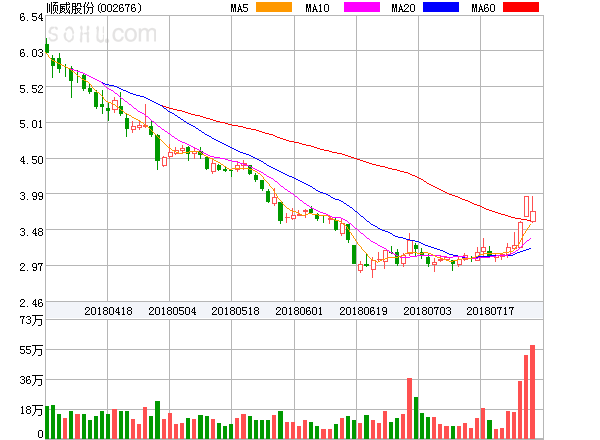Click the 20180504 date label
The image size is (600, 440).
(172, 311)
